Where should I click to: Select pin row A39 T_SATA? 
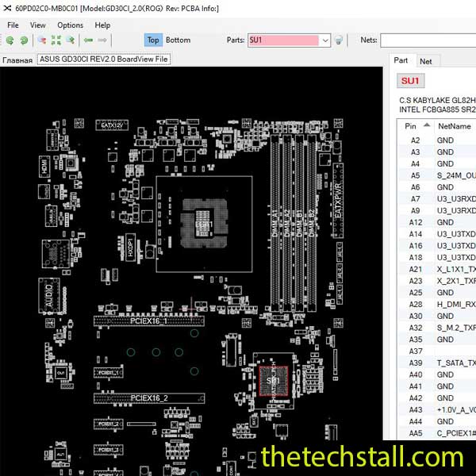pos(436,363)
